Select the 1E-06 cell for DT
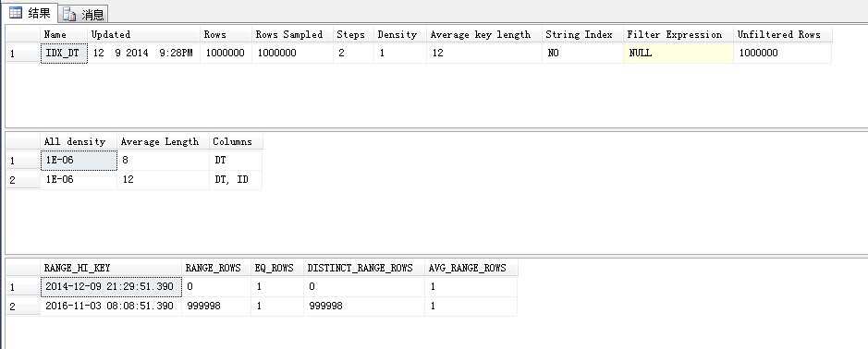868x349 pixels. pyautogui.click(x=79, y=161)
